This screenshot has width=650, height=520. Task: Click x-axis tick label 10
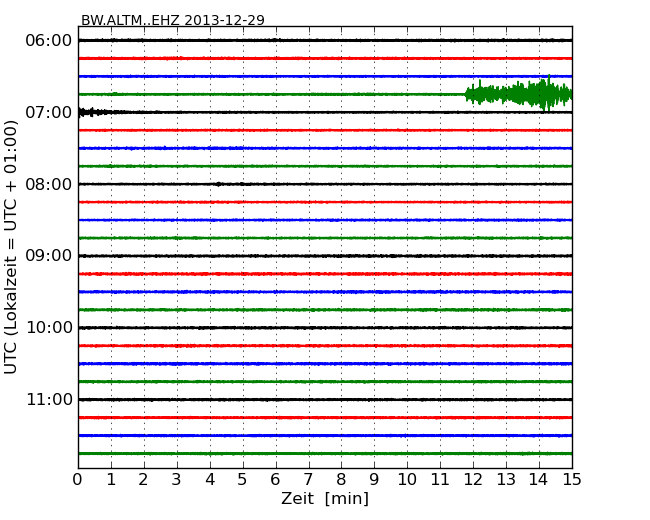point(407,480)
